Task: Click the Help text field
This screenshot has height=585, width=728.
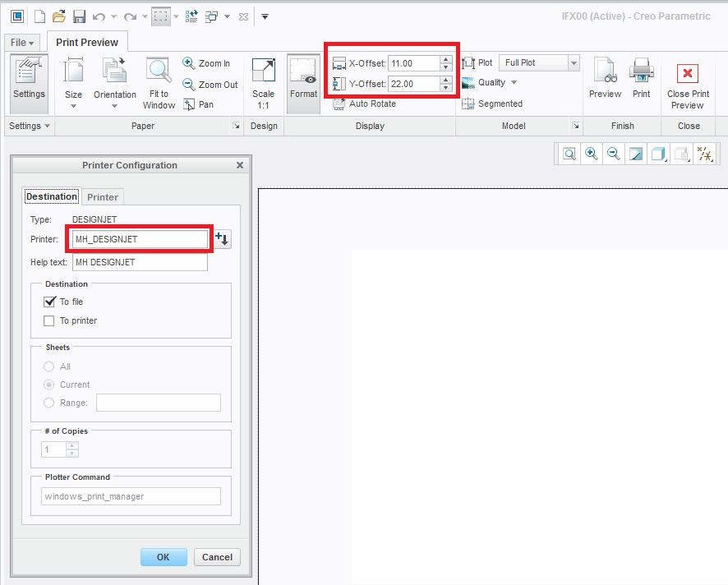Action: click(x=140, y=262)
